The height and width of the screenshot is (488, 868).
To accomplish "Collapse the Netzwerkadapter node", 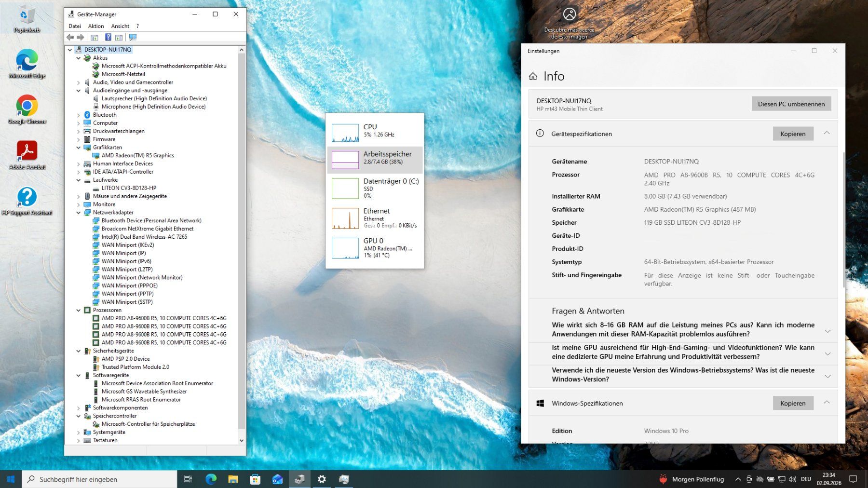I will coord(79,213).
